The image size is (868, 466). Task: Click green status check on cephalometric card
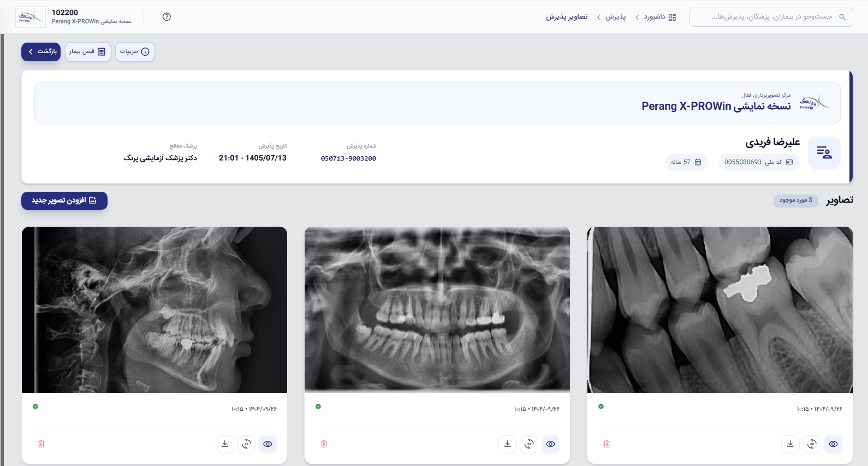35,406
